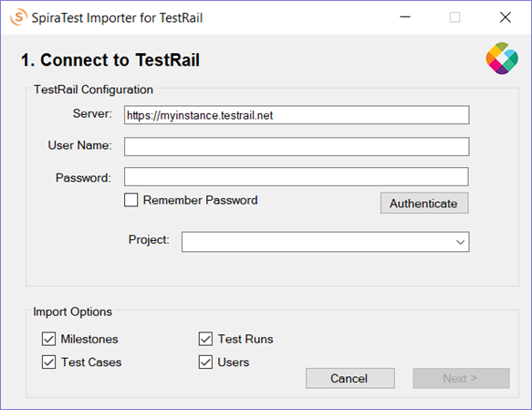The image size is (532, 410).
Task: Click the Cancel button
Action: [349, 378]
